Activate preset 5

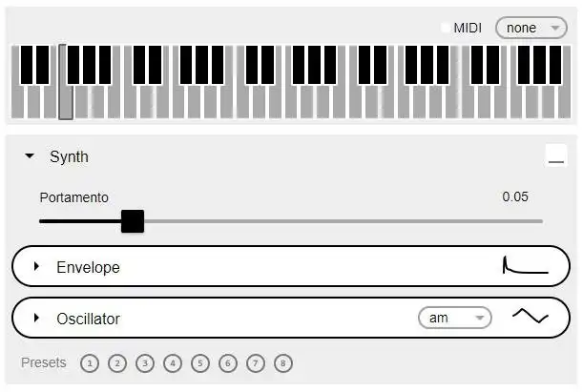pyautogui.click(x=199, y=363)
